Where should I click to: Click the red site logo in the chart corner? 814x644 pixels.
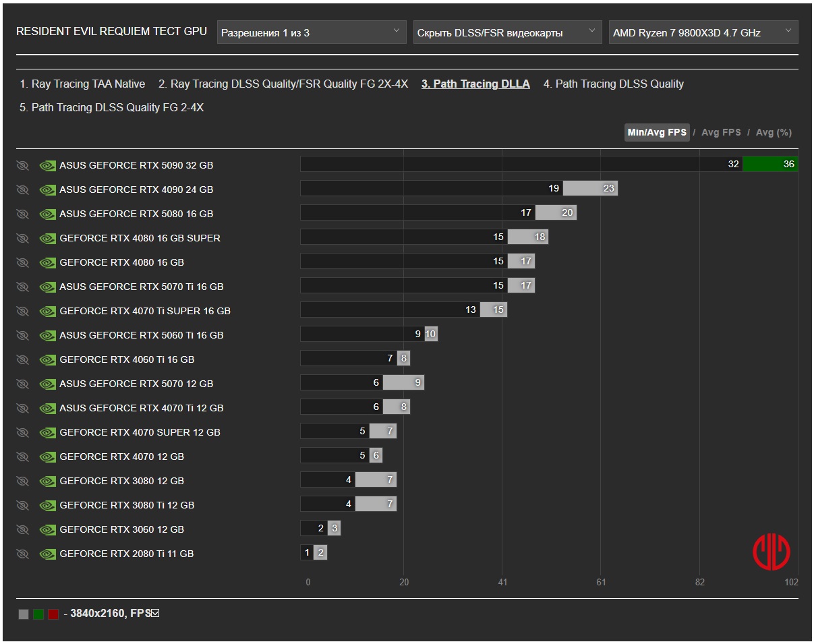pyautogui.click(x=772, y=552)
